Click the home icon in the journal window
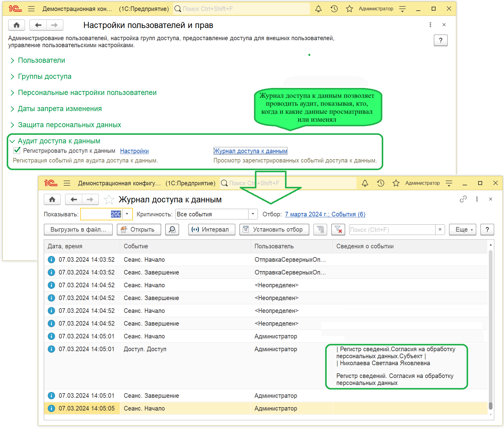Image resolution: width=504 pixels, height=430 pixels. 52,199
